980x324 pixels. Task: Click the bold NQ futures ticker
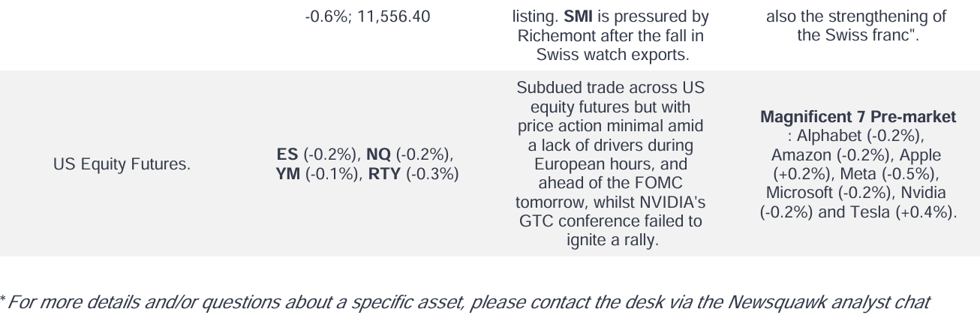(x=378, y=154)
